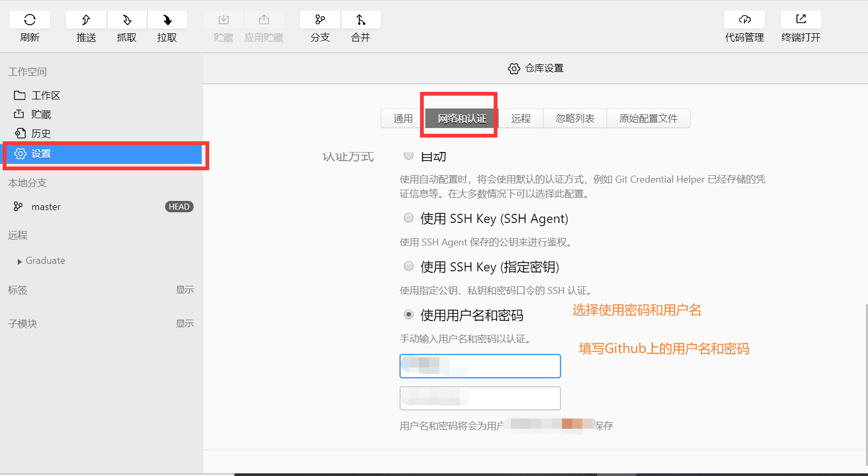This screenshot has width=868, height=476.
Task: Switch to the 原始配置文件 tab
Action: pos(648,118)
